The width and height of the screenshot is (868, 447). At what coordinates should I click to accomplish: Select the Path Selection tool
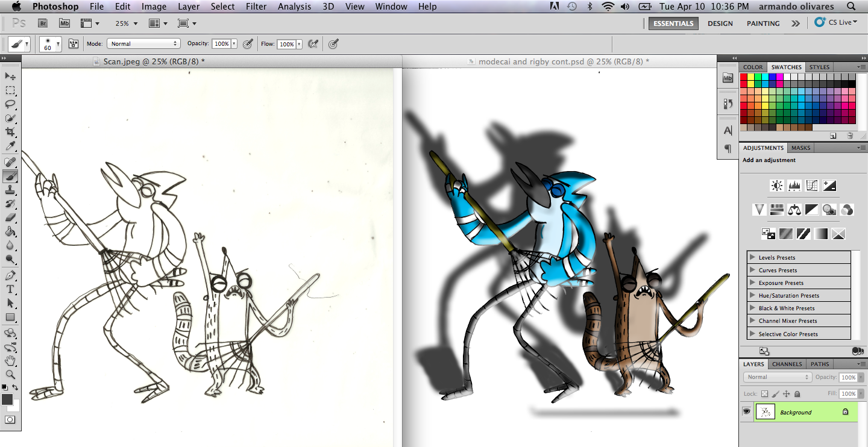tap(10, 303)
